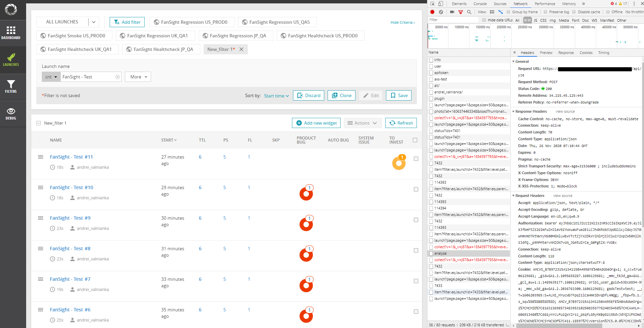Open the Actions dropdown above the launch list

pyautogui.click(x=363, y=123)
